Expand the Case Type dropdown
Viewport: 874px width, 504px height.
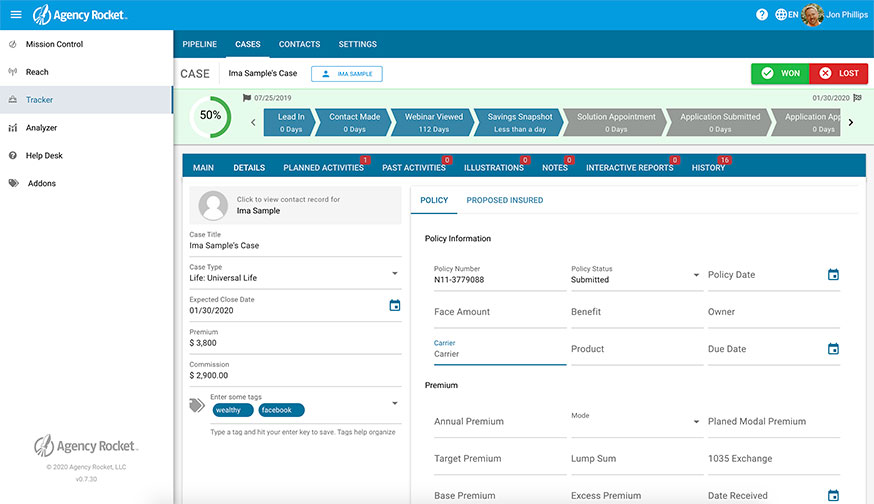click(x=394, y=273)
